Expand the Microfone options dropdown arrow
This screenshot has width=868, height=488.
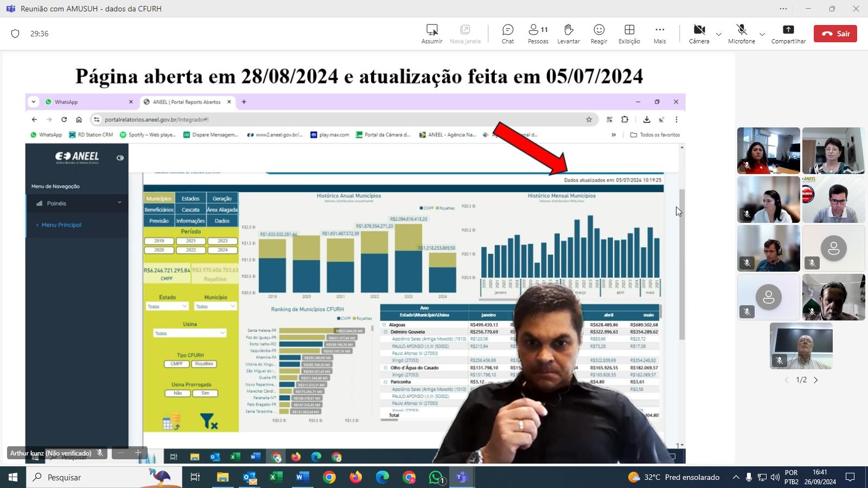coord(762,34)
